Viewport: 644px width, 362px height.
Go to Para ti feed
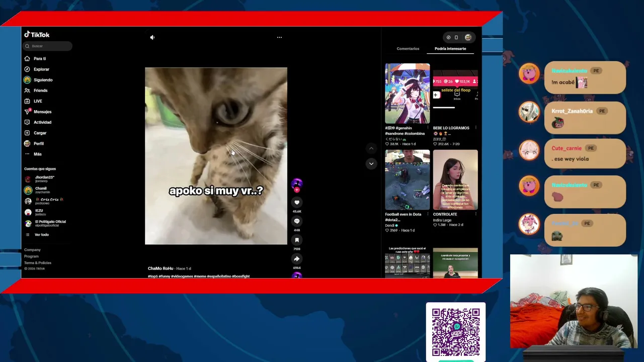pos(35,59)
